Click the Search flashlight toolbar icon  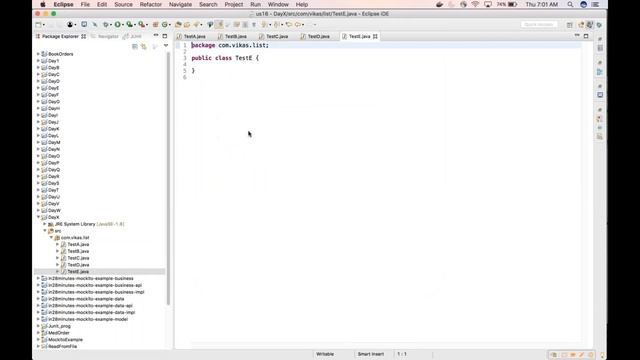coord(196,24)
